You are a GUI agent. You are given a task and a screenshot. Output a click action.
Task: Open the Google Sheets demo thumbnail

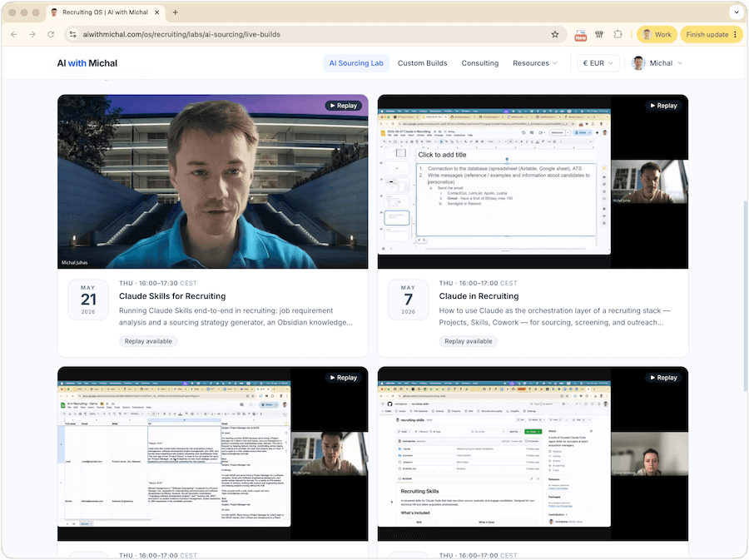(212, 453)
